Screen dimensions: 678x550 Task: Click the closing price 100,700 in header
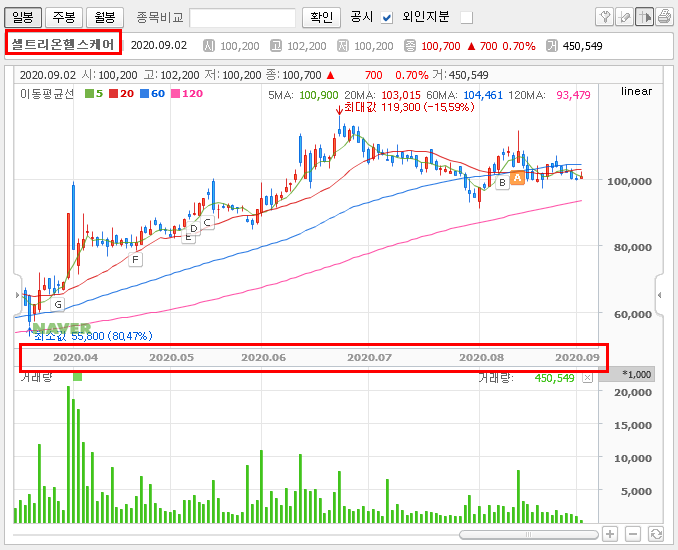click(x=441, y=46)
